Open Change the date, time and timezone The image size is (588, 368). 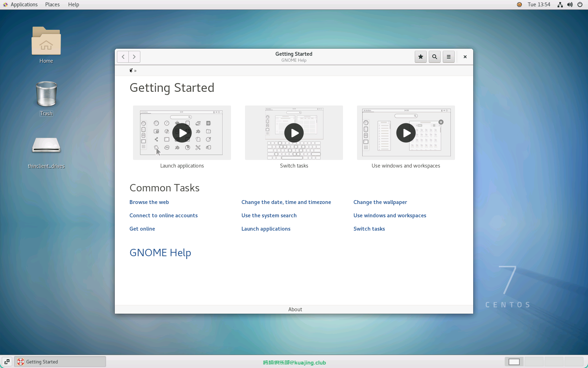tap(286, 202)
